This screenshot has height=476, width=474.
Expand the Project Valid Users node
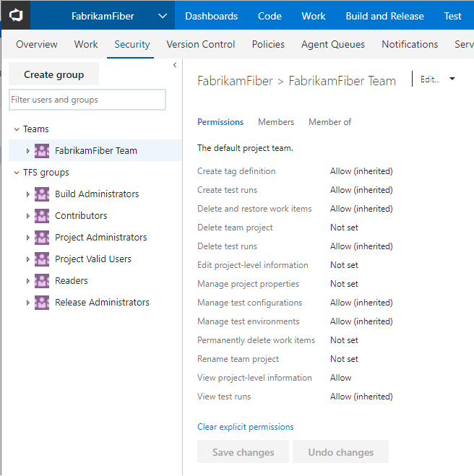pos(27,259)
